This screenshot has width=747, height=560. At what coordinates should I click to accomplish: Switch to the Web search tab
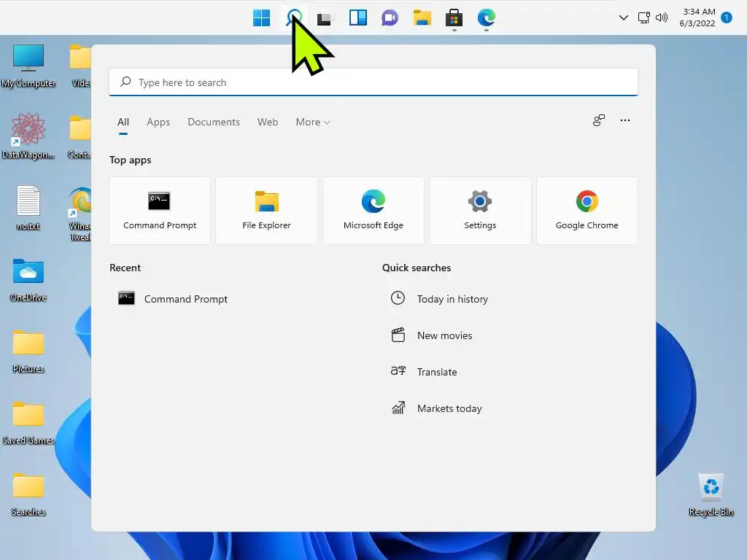[268, 122]
